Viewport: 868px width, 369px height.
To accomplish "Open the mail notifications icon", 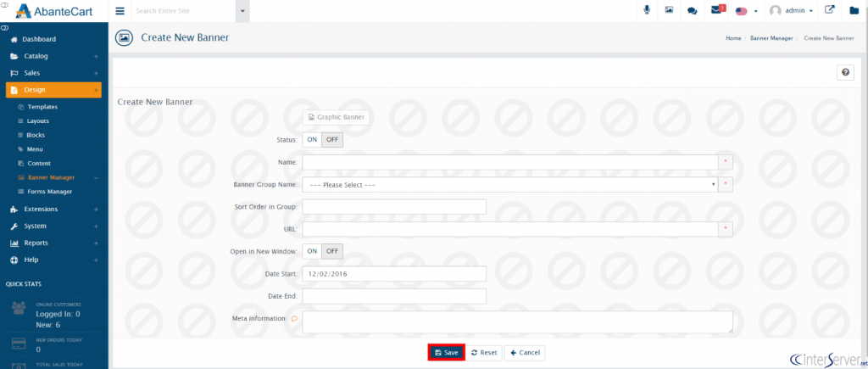I will click(x=717, y=10).
